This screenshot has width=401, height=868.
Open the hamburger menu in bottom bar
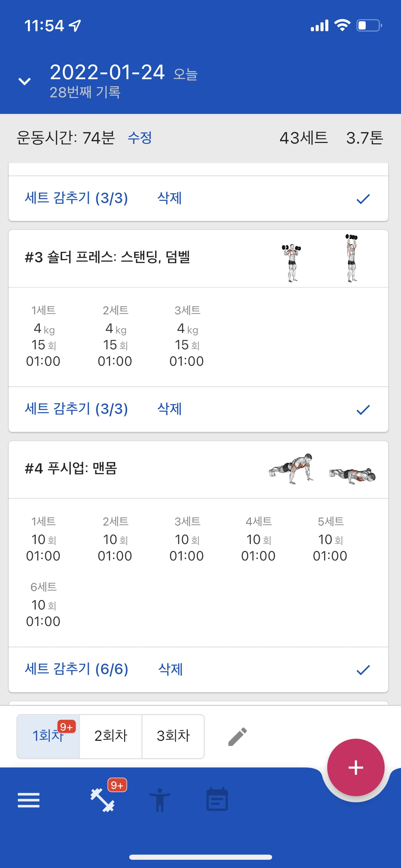tap(28, 800)
